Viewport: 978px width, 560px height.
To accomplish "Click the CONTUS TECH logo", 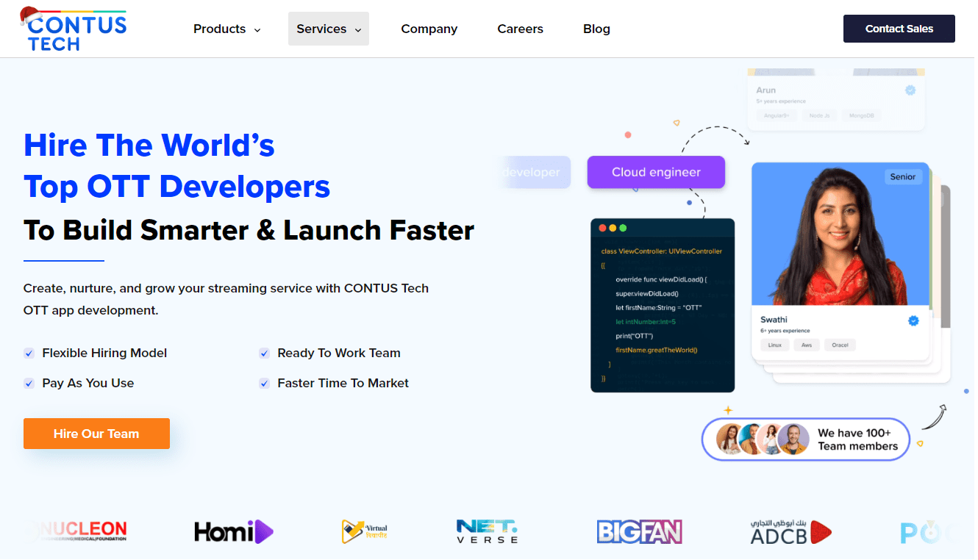I will [x=73, y=29].
